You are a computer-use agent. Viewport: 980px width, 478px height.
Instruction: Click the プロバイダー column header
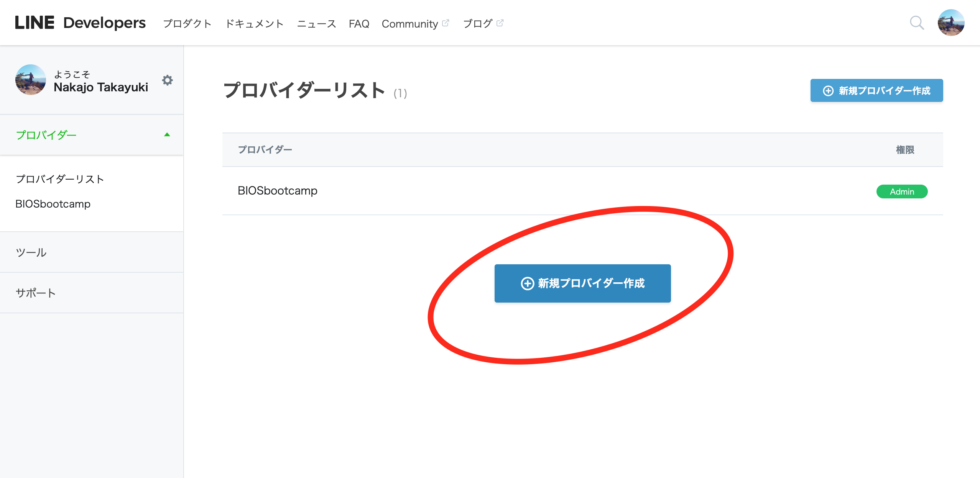[x=265, y=149]
